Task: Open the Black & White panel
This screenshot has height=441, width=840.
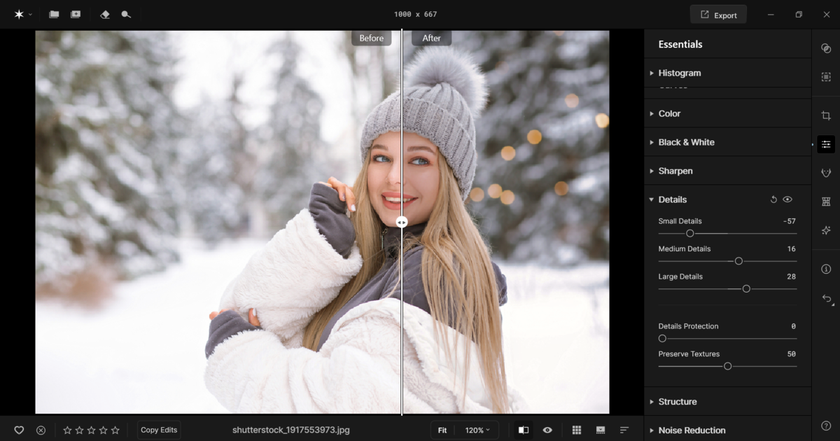Action: point(686,142)
